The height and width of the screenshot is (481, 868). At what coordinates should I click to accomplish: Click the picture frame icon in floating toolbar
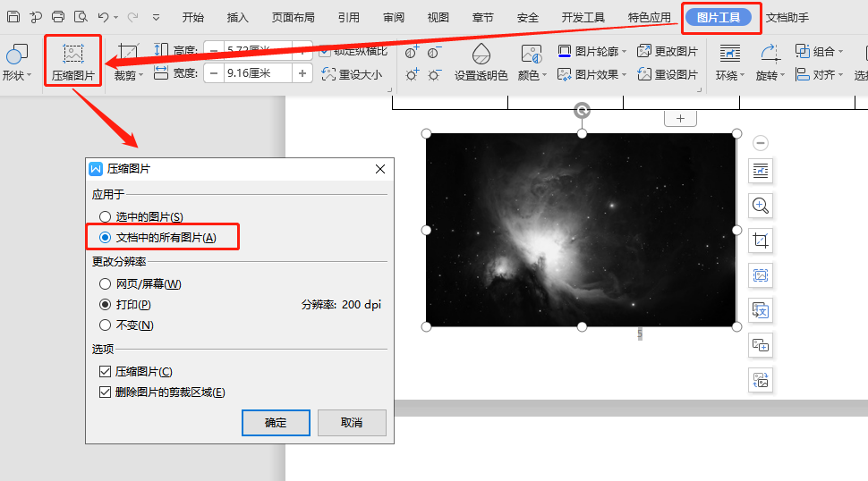point(761,275)
